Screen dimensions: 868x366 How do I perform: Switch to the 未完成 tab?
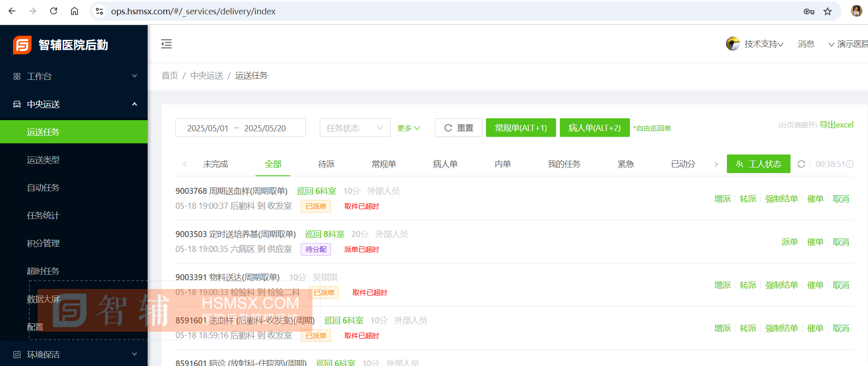(x=215, y=164)
